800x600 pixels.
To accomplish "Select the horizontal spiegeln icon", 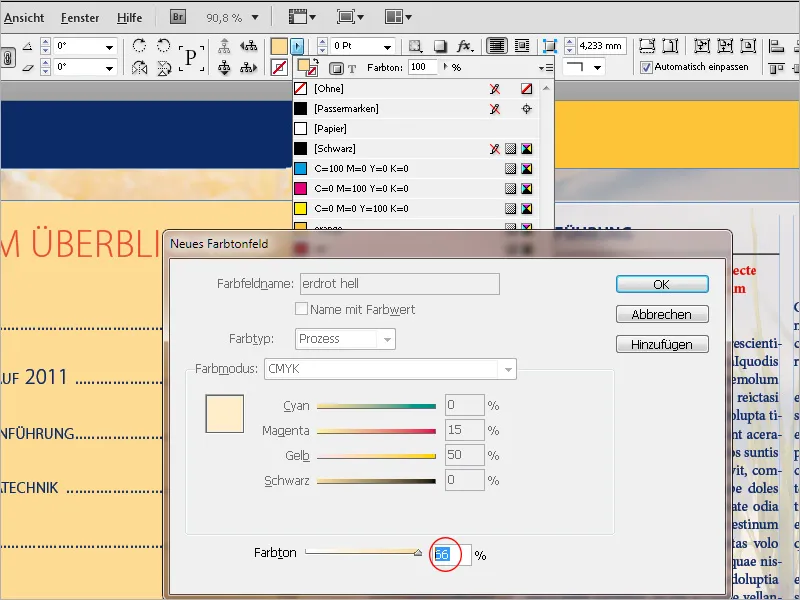I will coord(139,66).
